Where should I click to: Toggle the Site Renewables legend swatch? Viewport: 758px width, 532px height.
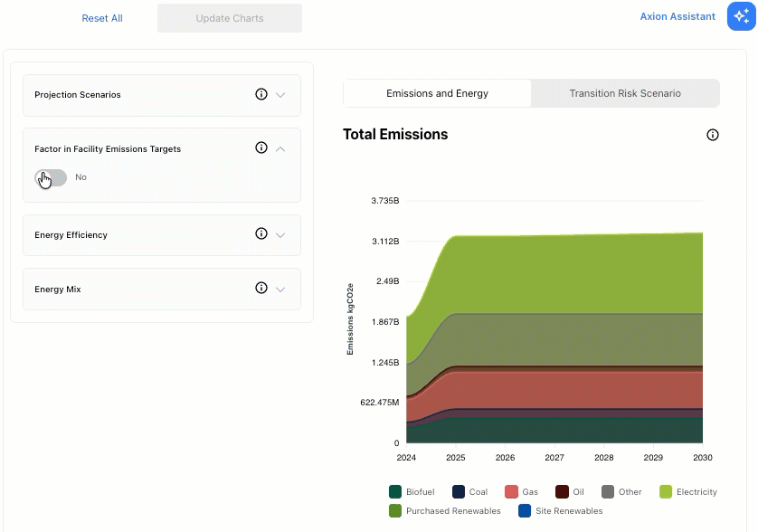pos(525,510)
